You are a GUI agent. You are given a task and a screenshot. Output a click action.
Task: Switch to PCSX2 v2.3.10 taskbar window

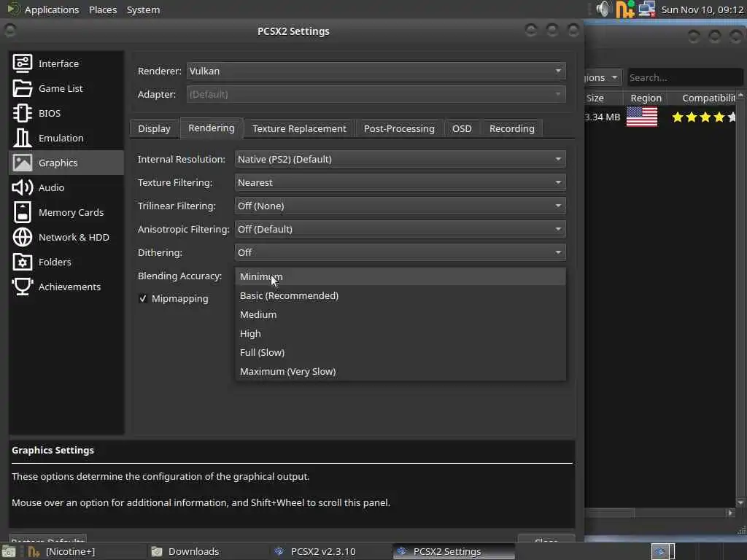point(330,551)
